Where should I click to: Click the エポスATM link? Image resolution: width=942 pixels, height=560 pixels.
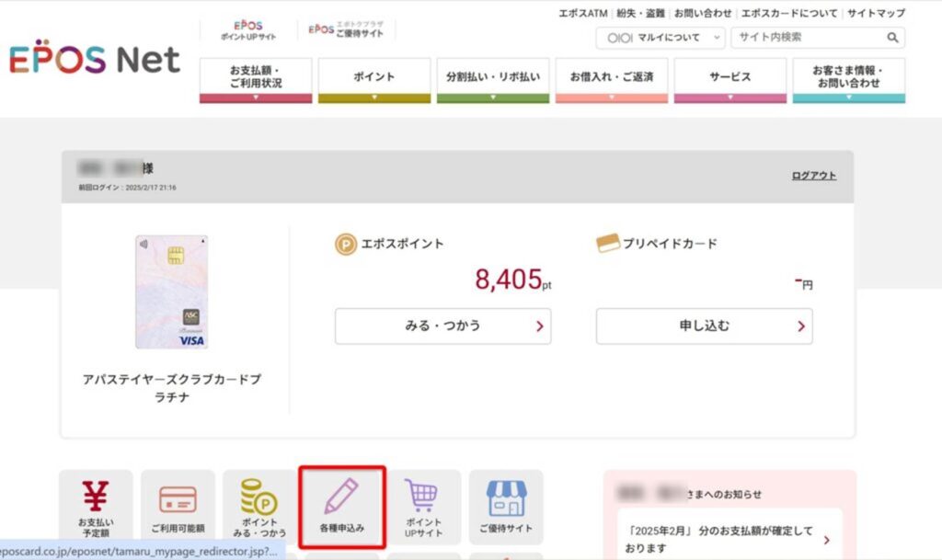(582, 13)
